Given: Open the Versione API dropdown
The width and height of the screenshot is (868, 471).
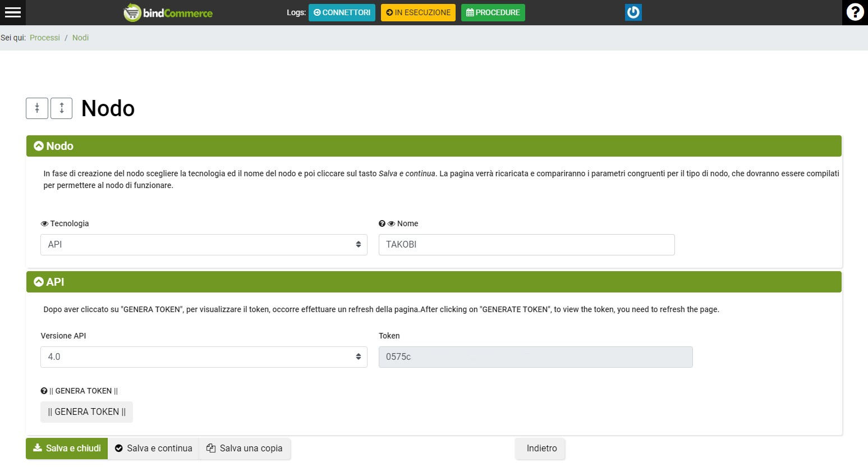Looking at the screenshot, I should [x=204, y=357].
